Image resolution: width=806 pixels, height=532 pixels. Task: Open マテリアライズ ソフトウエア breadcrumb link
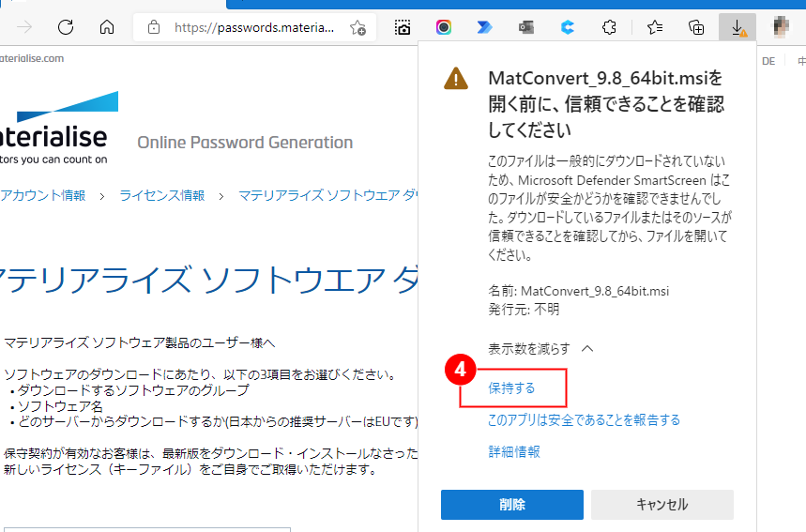pos(328,195)
